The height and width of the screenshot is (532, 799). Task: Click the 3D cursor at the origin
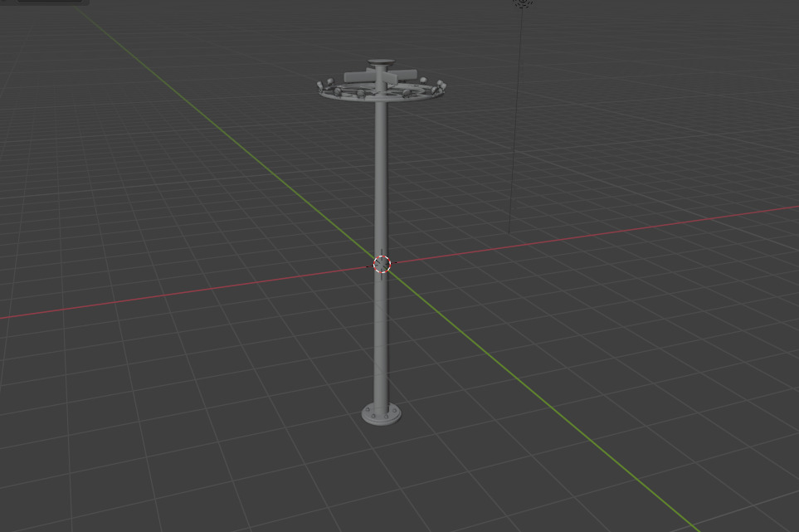tap(382, 264)
